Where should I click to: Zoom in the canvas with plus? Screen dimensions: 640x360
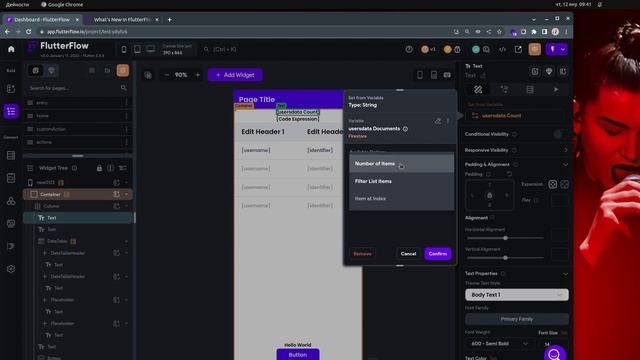(198, 75)
